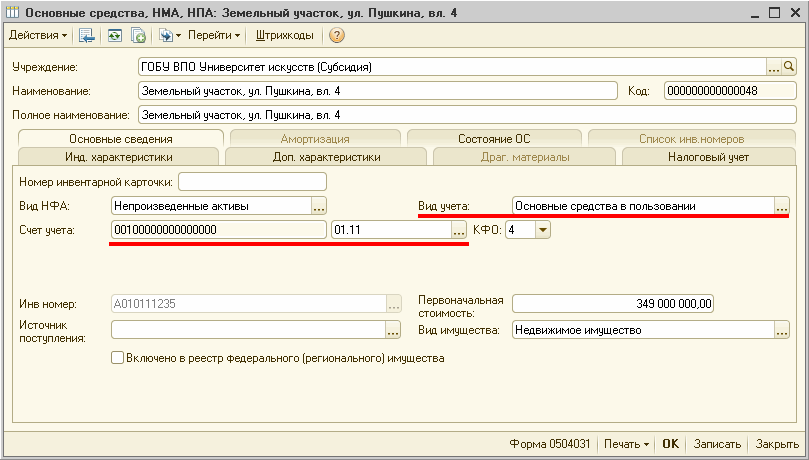Open the Налоговый учет tab
Image resolution: width=809 pixels, height=460 pixels.
[709, 156]
